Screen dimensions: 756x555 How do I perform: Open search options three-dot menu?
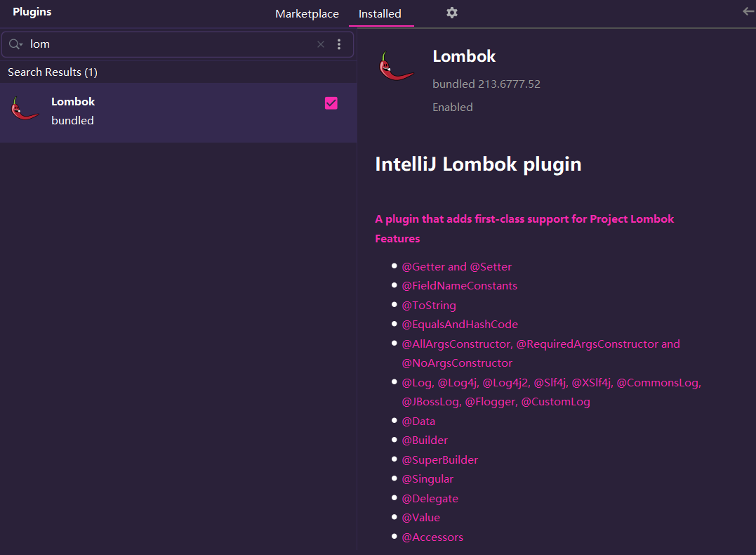pos(339,44)
